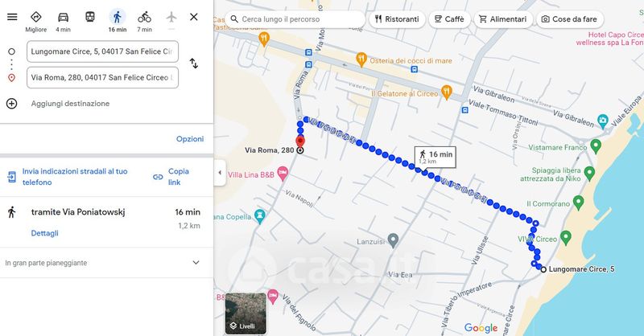Viewport: 644px width, 336px height.
Task: Click the add destination plus icon
Action: [12, 104]
